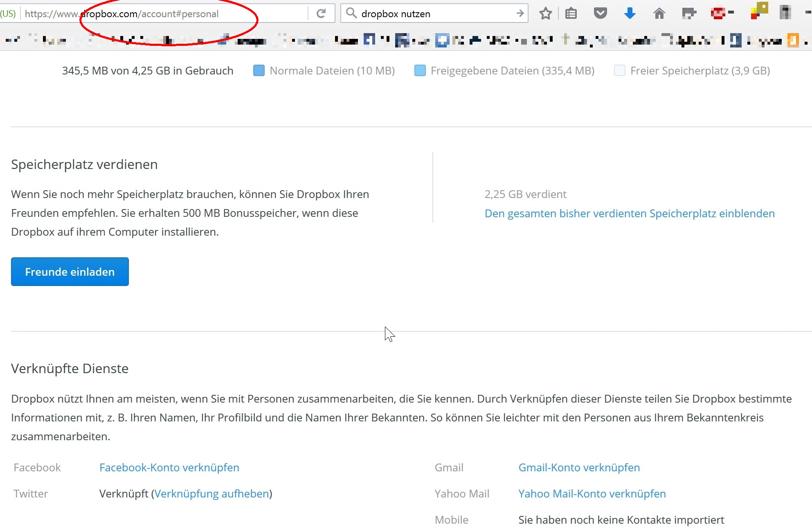Reload the Dropbox account page
Viewport: 812px width, 529px height.
(321, 14)
